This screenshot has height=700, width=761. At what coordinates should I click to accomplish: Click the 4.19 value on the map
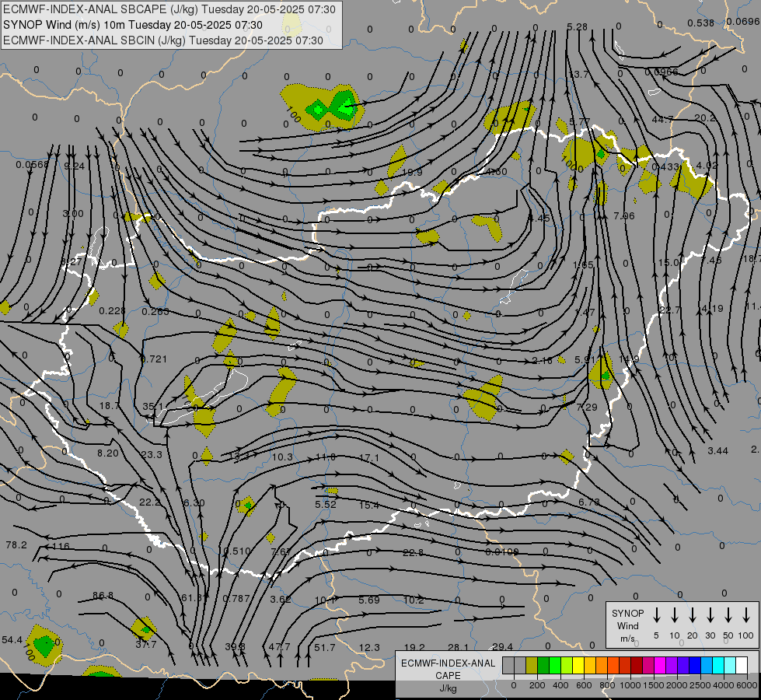point(713,309)
